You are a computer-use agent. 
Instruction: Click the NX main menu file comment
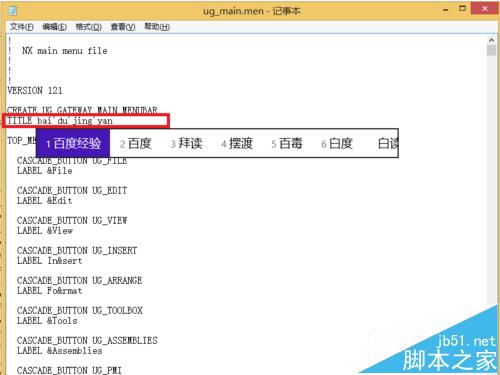(65, 51)
